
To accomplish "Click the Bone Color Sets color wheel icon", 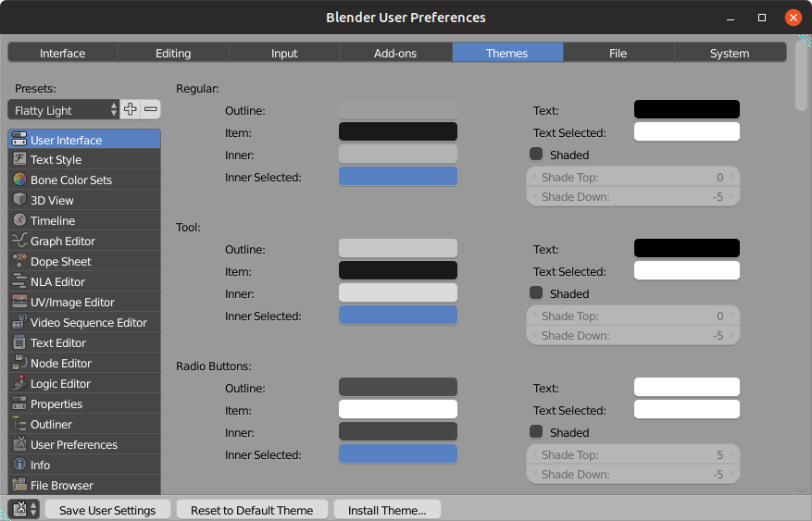I will tap(19, 180).
